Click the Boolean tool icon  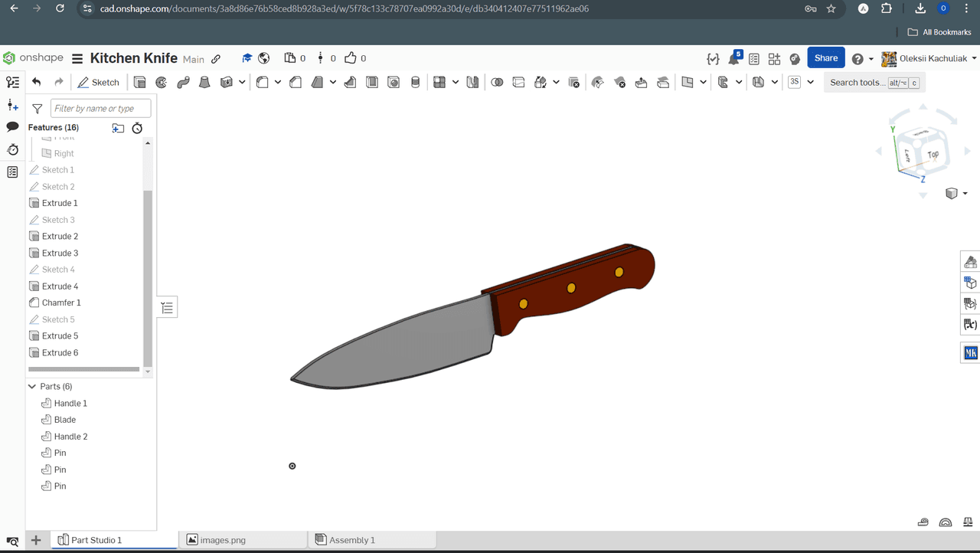(x=497, y=83)
